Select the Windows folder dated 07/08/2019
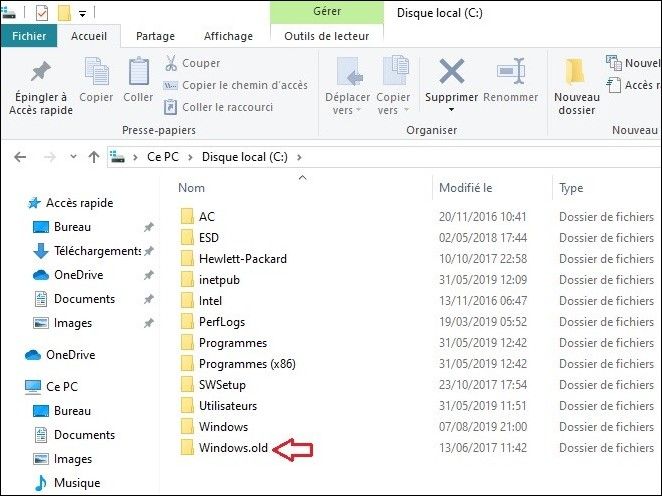The width and height of the screenshot is (662, 496). tap(223, 427)
